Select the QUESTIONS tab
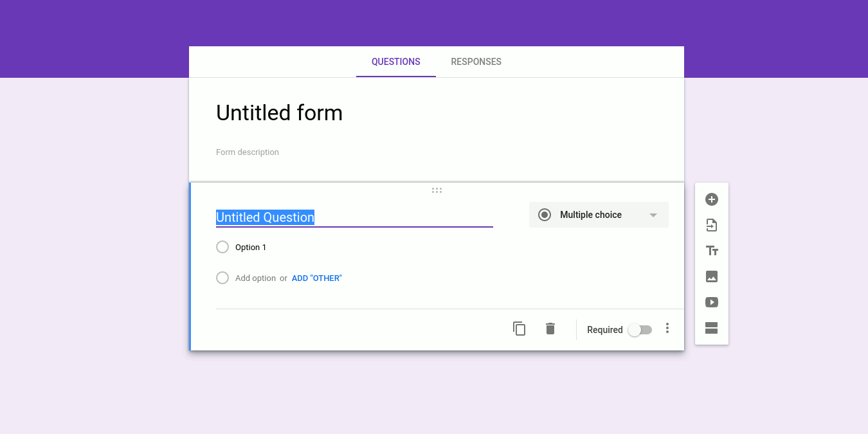 pos(395,61)
